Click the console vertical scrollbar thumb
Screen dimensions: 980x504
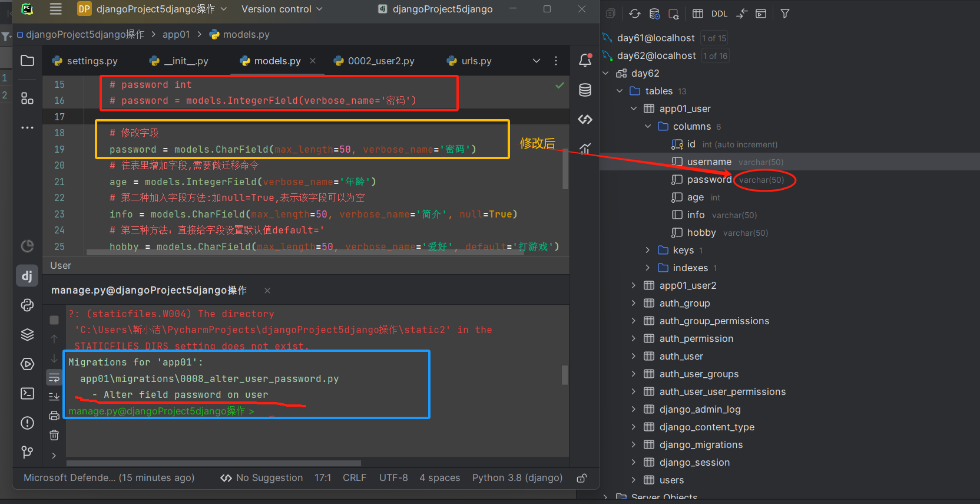point(565,375)
